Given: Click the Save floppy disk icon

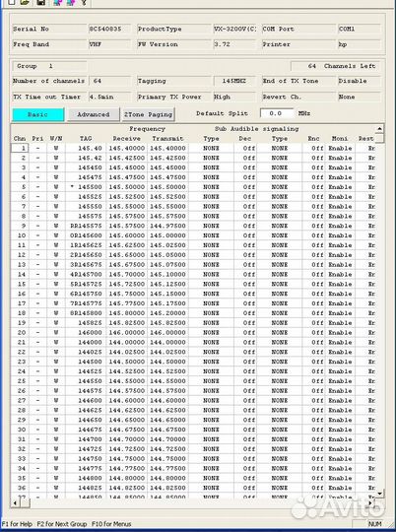Looking at the screenshot, I should 40,2.
